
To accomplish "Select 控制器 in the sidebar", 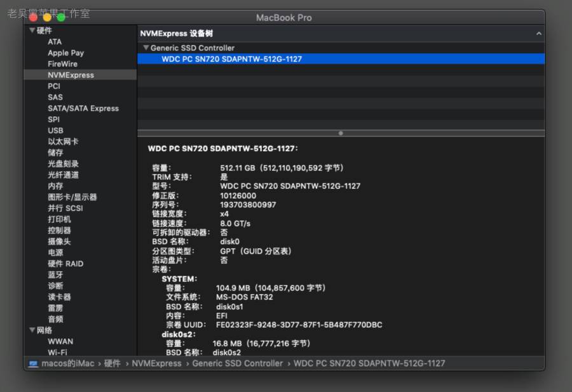I will tap(60, 230).
